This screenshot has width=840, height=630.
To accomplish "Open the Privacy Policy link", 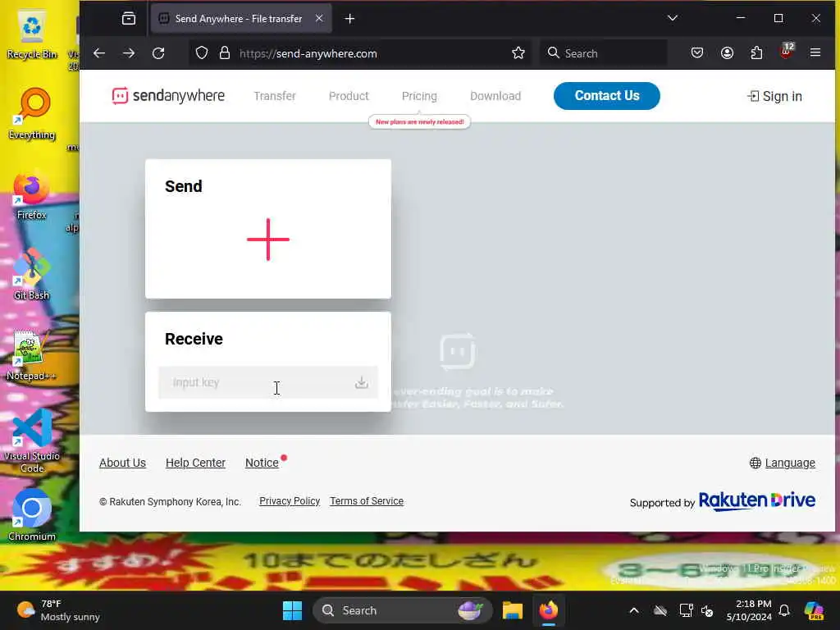I will [290, 501].
